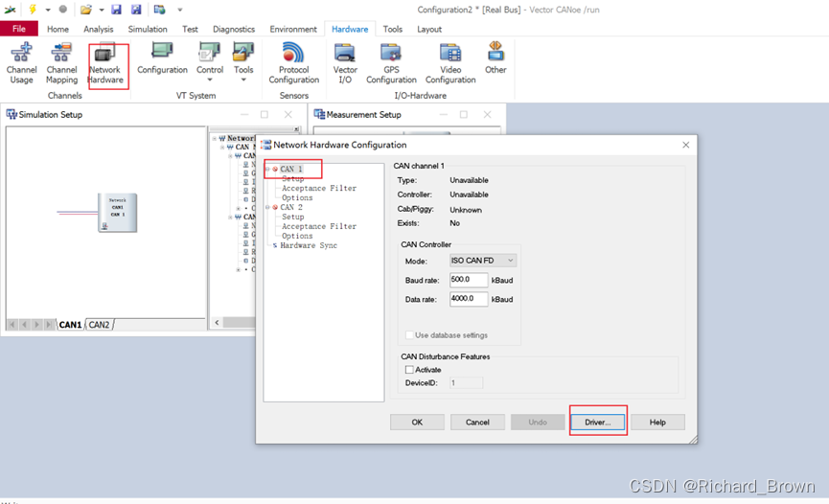Click the Help button in dialog
829x504 pixels.
pos(657,422)
